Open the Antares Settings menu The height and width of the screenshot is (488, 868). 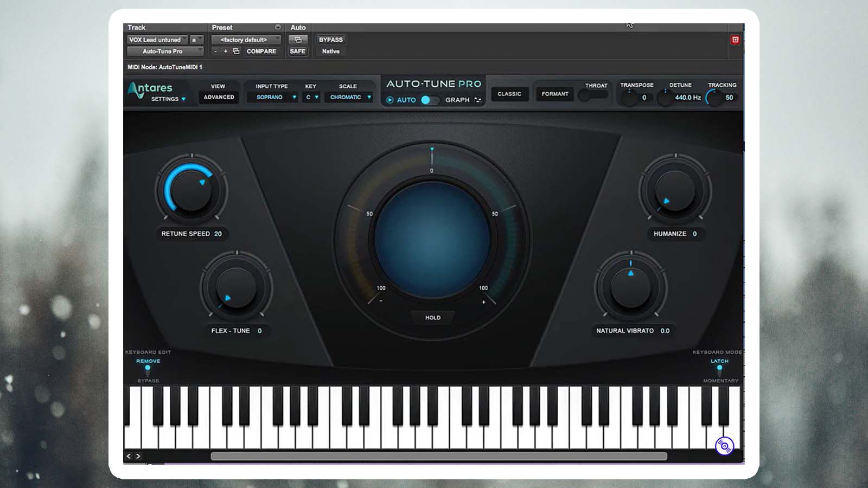pos(168,99)
